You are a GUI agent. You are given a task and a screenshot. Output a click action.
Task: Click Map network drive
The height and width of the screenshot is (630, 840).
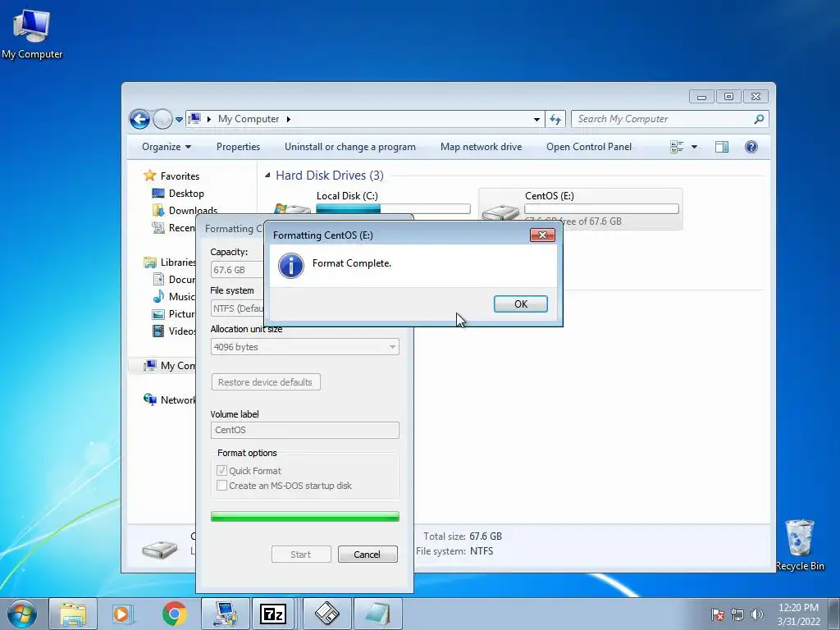coord(481,147)
